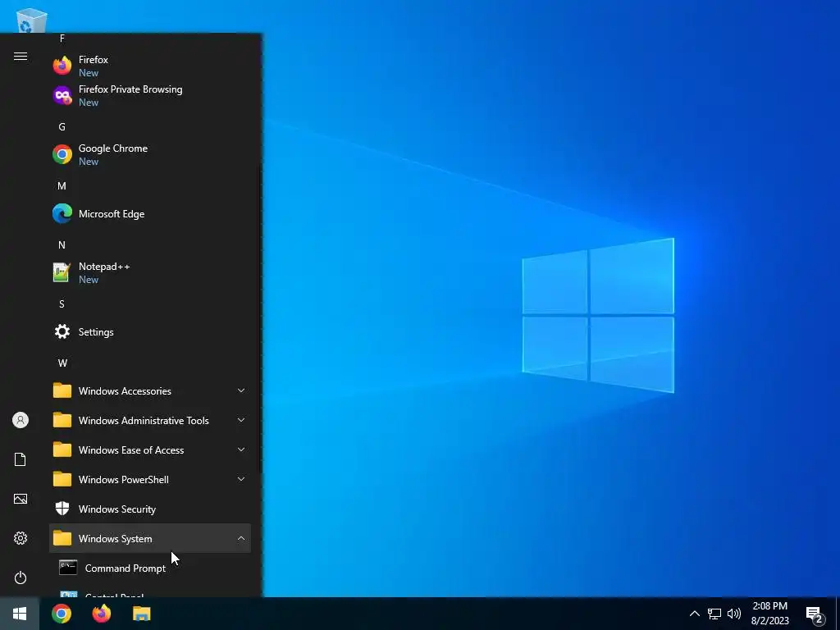
Task: Expand the Windows PowerShell folder
Action: point(150,479)
